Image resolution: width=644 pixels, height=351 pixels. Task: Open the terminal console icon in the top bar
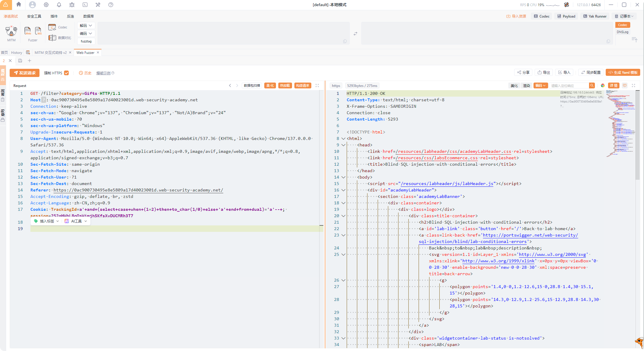(x=85, y=5)
